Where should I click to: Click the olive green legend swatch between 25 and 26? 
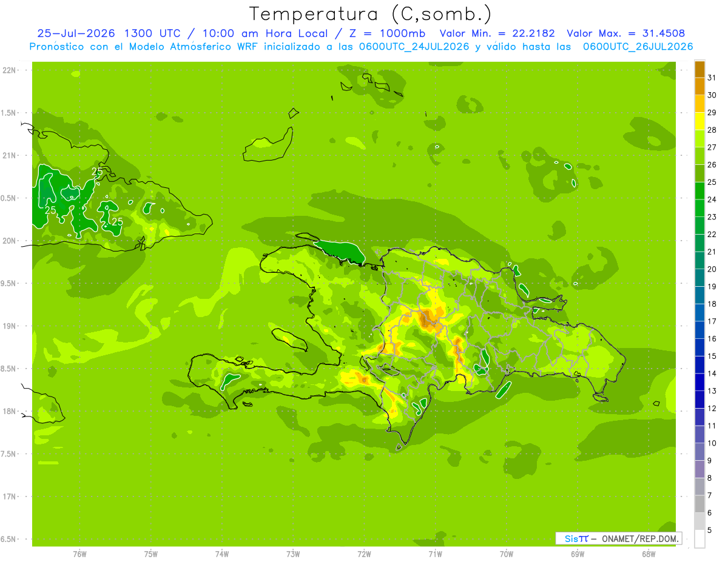(699, 174)
